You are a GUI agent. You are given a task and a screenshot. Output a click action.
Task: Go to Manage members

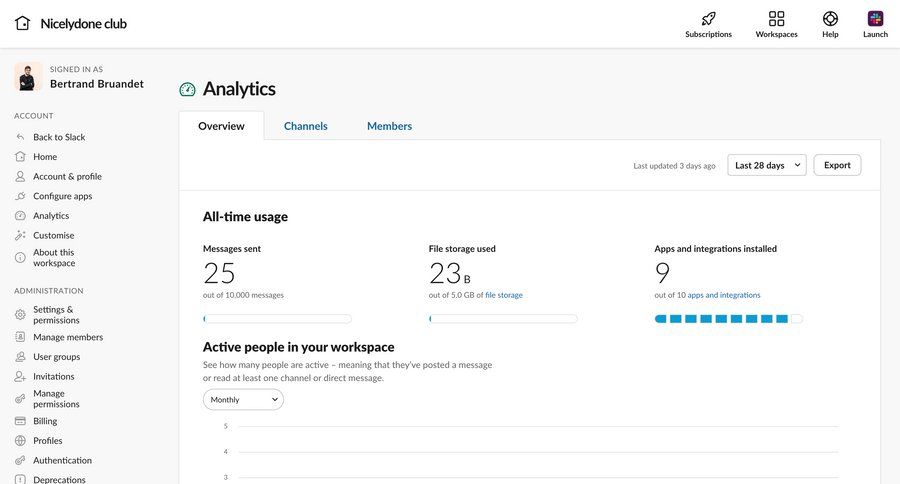coord(68,337)
